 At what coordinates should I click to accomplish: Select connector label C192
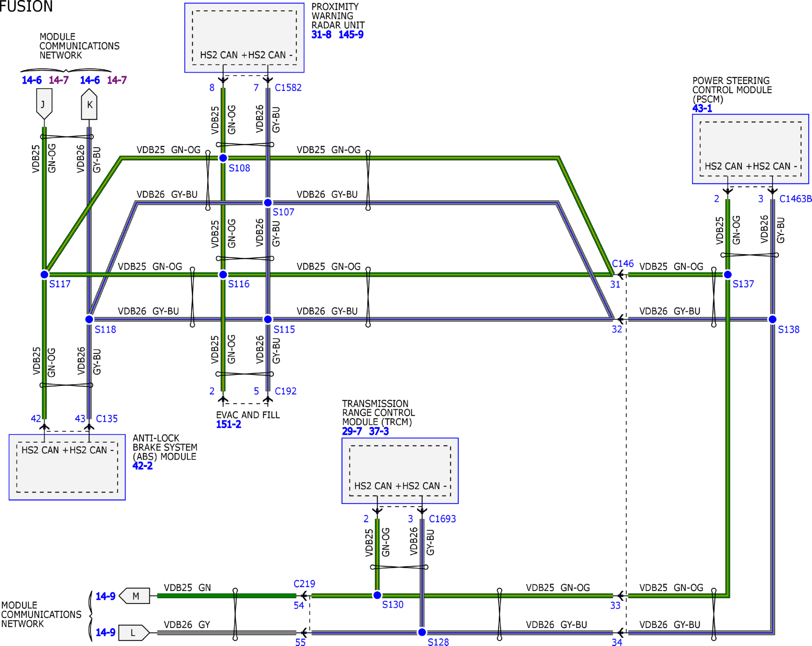click(286, 391)
